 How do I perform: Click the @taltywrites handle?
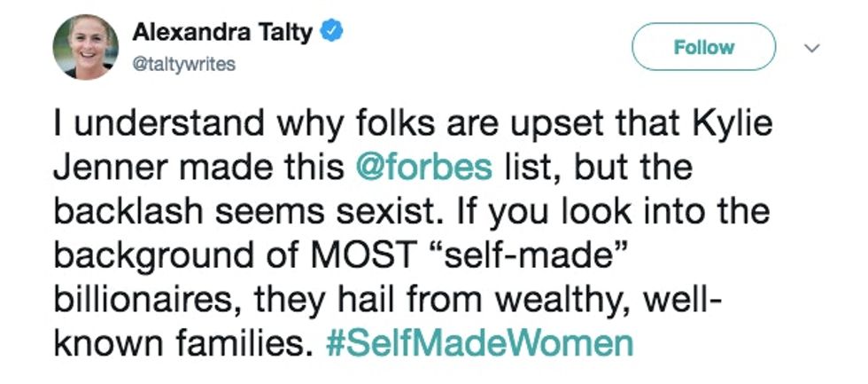184,66
